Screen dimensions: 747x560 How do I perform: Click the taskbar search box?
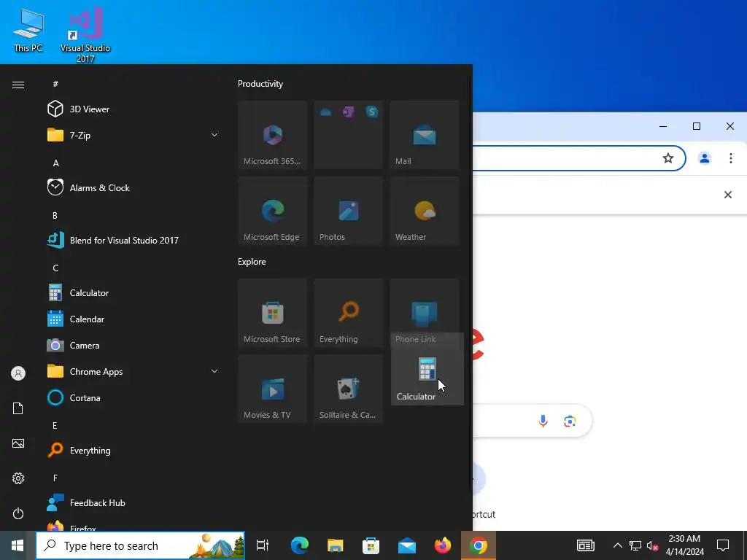click(x=141, y=545)
